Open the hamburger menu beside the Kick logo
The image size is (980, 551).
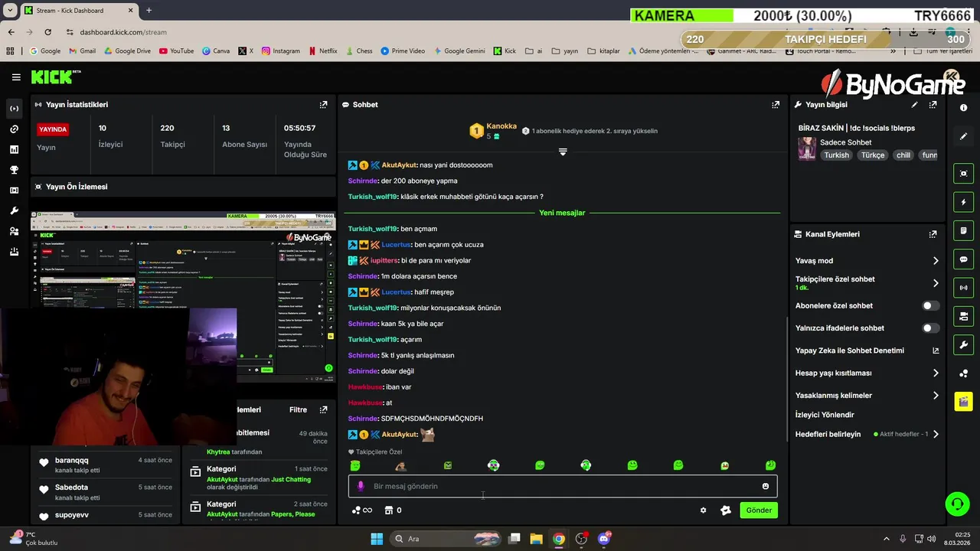[16, 77]
